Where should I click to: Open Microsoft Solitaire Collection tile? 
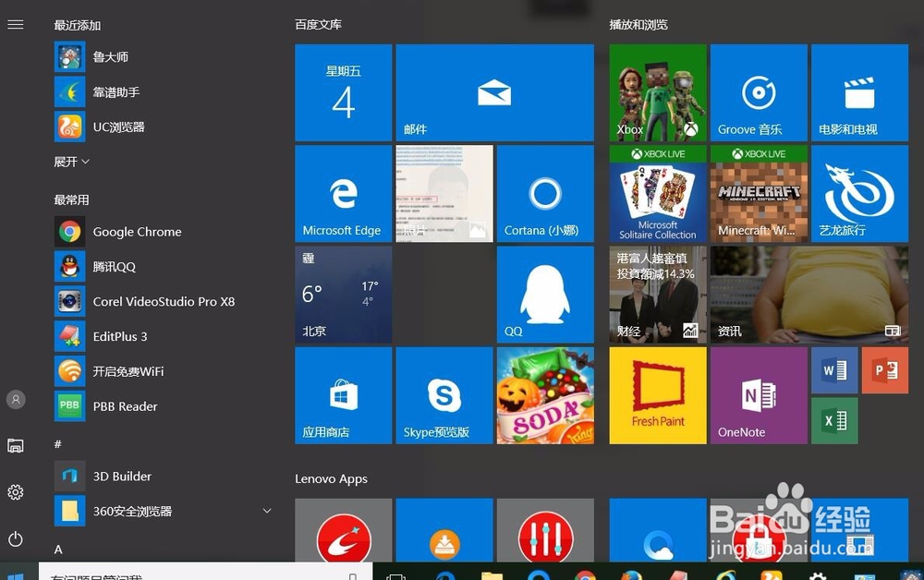[x=658, y=194]
